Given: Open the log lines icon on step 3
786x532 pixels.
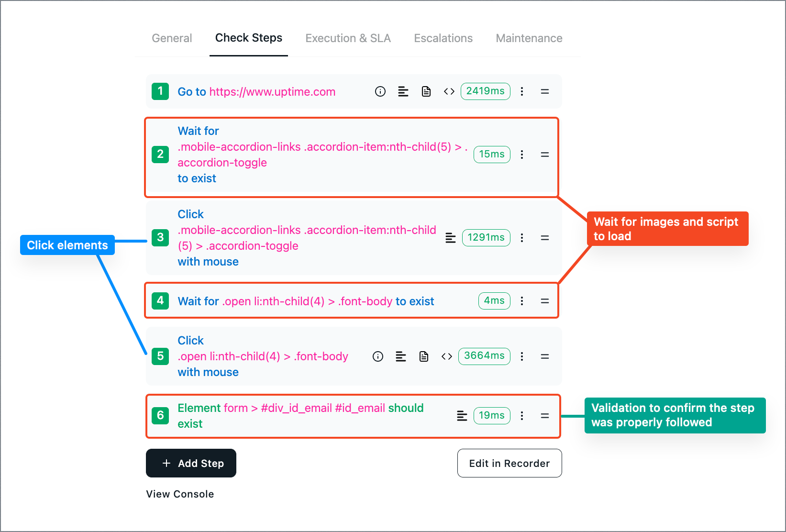Looking at the screenshot, I should click(450, 238).
